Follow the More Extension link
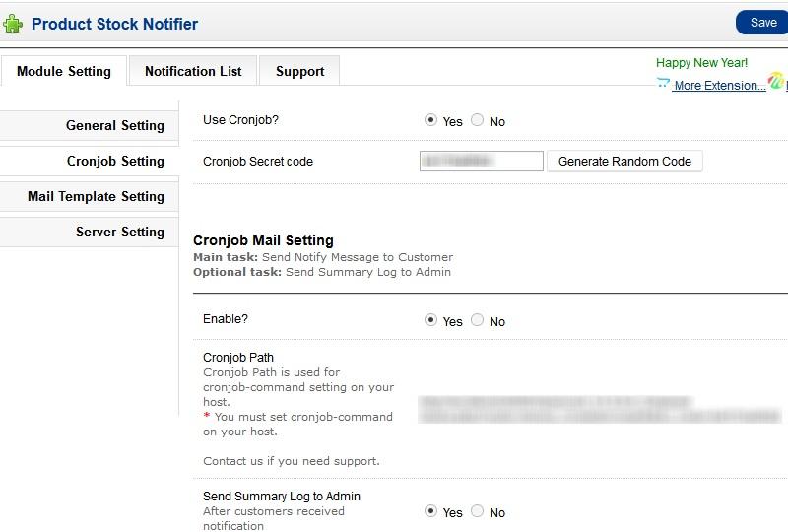 pyautogui.click(x=719, y=86)
